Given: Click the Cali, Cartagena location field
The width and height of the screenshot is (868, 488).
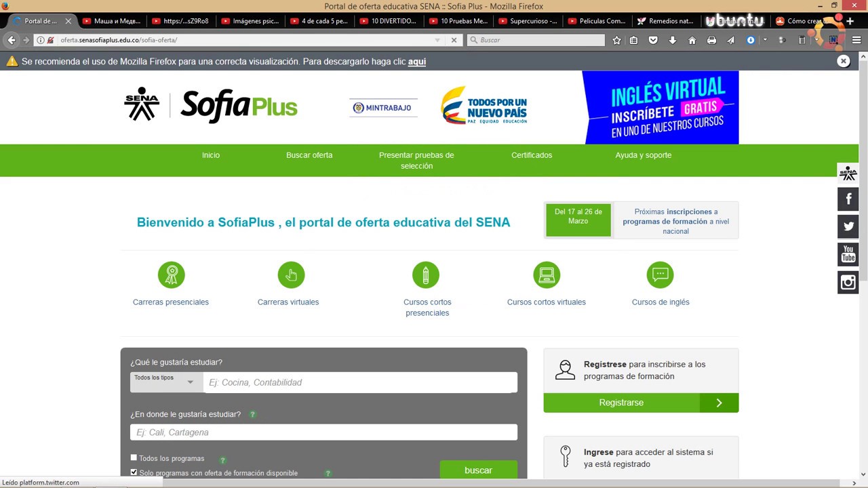Looking at the screenshot, I should (323, 432).
